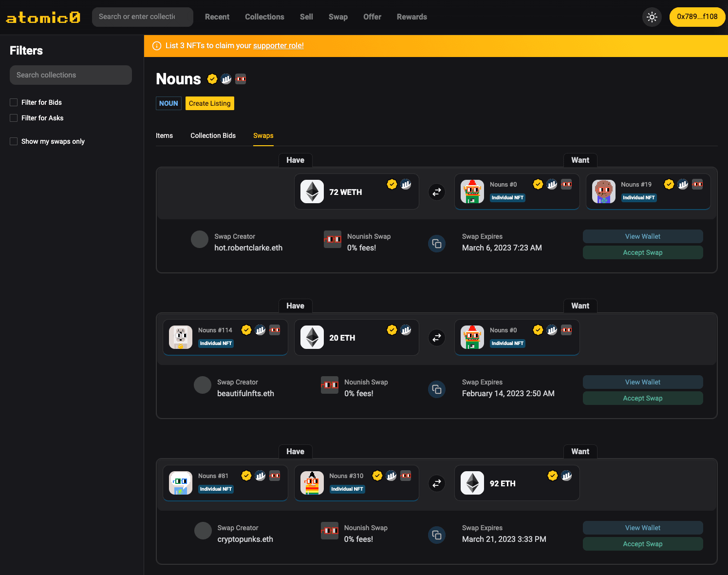Check Show my swaps only
728x575 pixels.
[x=14, y=141]
